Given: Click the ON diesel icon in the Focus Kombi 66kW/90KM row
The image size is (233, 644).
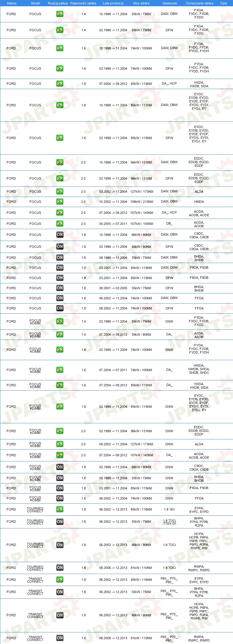Looking at the screenshot, I should click(60, 467).
